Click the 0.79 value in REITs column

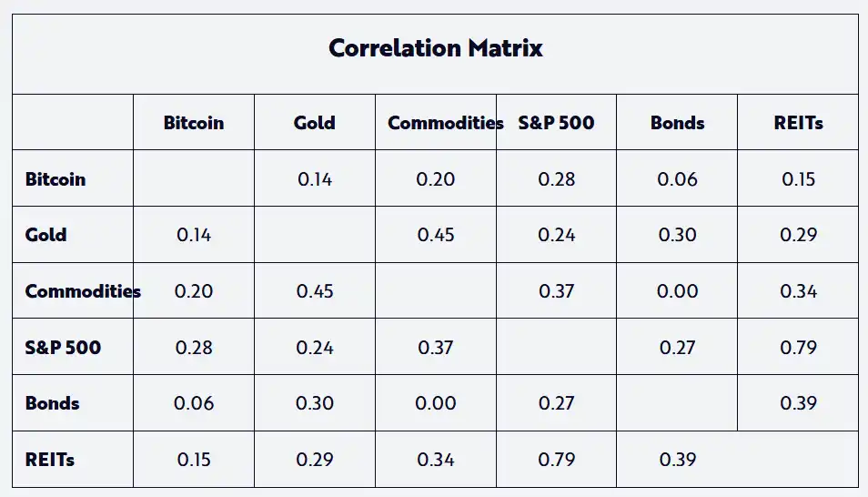(798, 348)
